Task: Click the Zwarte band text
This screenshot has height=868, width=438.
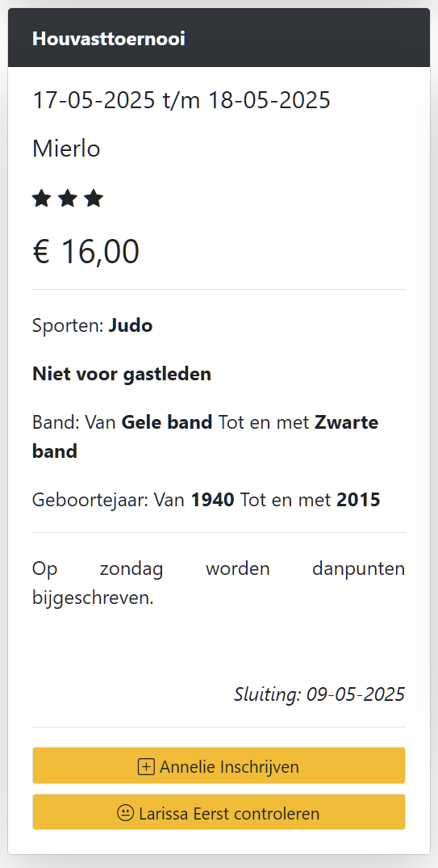Action: click(x=205, y=438)
